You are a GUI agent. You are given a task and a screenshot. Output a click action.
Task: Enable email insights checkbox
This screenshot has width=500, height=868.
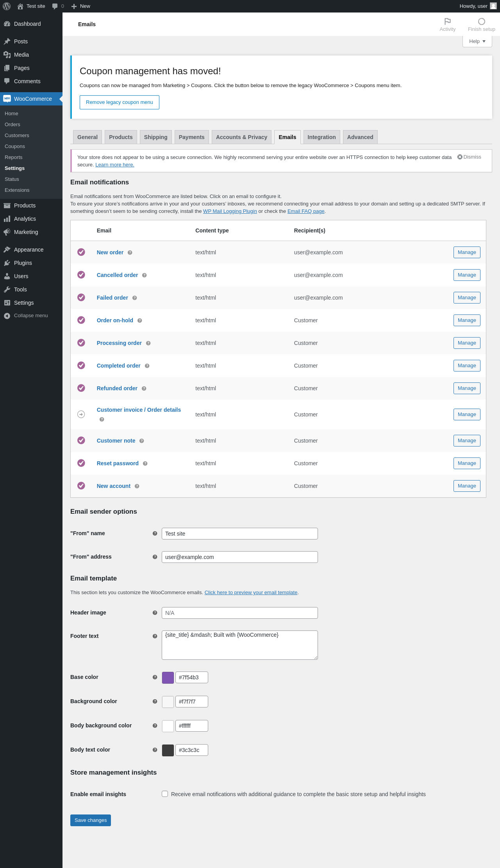pyautogui.click(x=165, y=794)
